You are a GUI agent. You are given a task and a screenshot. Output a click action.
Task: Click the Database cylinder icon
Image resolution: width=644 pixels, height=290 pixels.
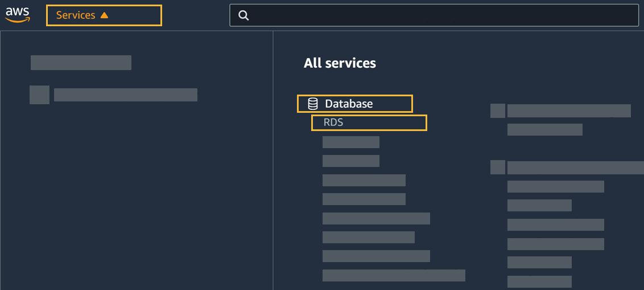(312, 104)
